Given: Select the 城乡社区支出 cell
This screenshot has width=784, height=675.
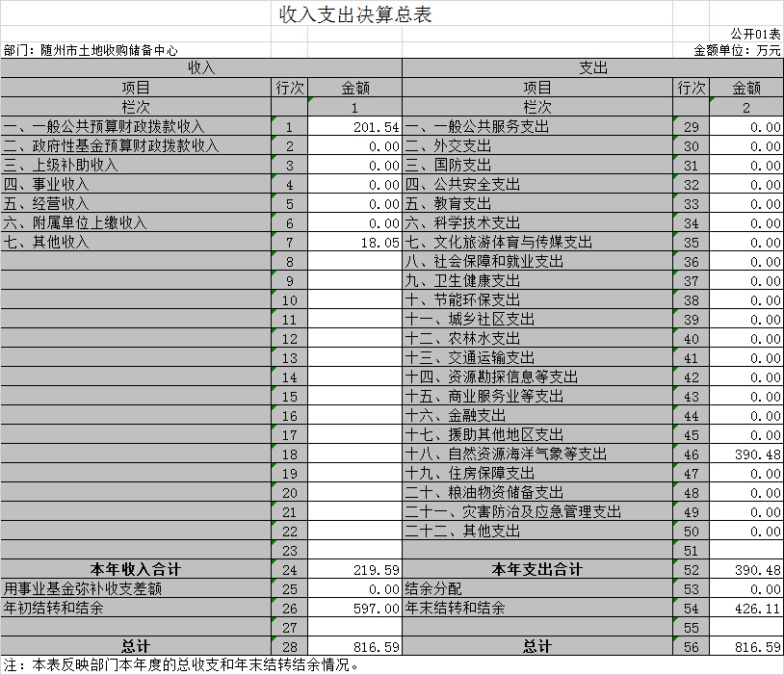Looking at the screenshot, I should (x=537, y=319).
